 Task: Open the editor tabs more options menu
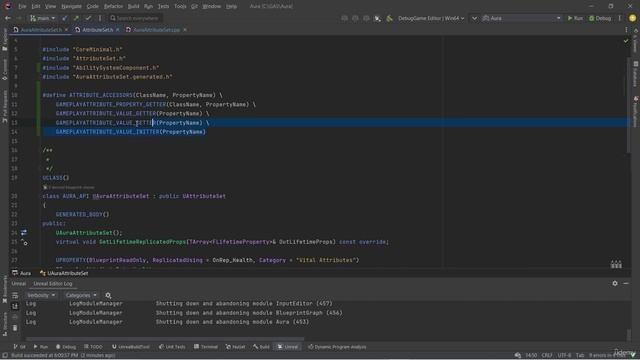point(627,30)
